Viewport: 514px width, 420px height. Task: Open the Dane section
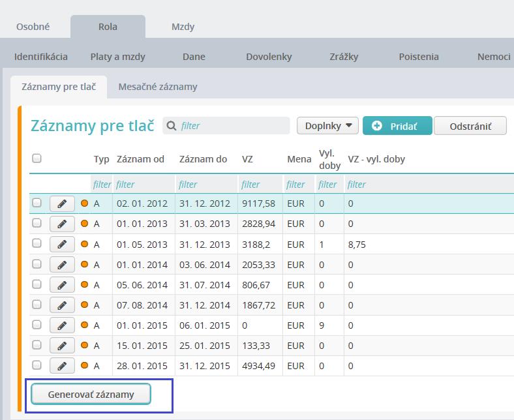194,57
